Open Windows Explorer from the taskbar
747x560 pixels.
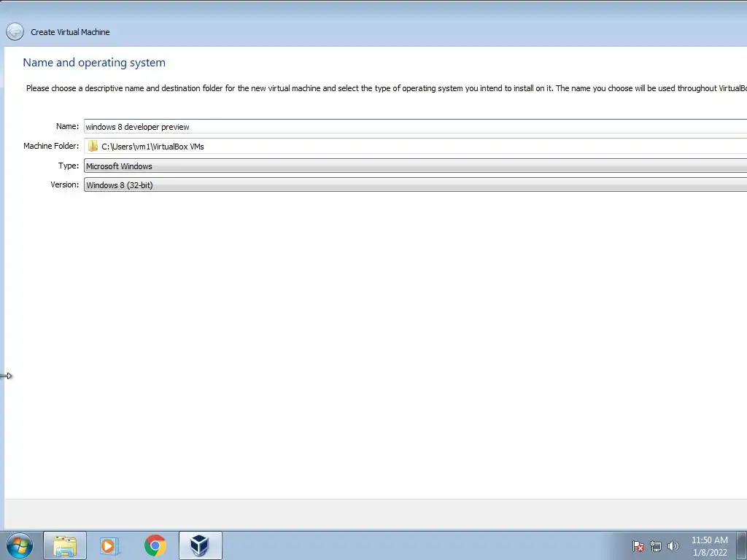tap(65, 545)
